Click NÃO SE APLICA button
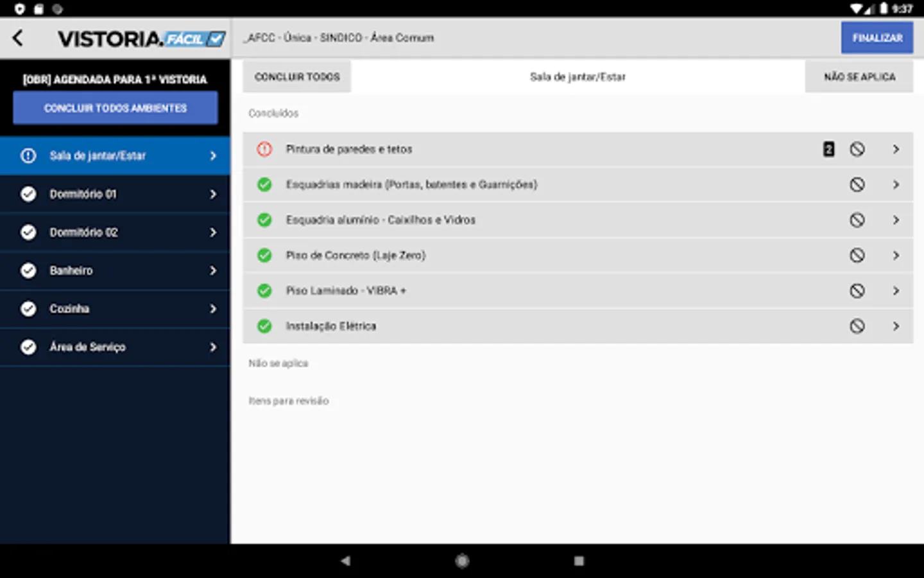924x578 pixels. point(859,77)
